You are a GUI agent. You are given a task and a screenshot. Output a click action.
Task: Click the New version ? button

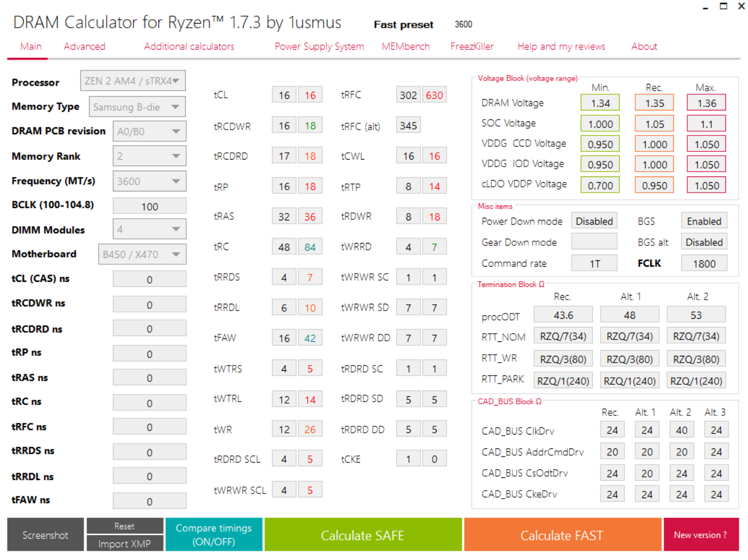coord(701,535)
